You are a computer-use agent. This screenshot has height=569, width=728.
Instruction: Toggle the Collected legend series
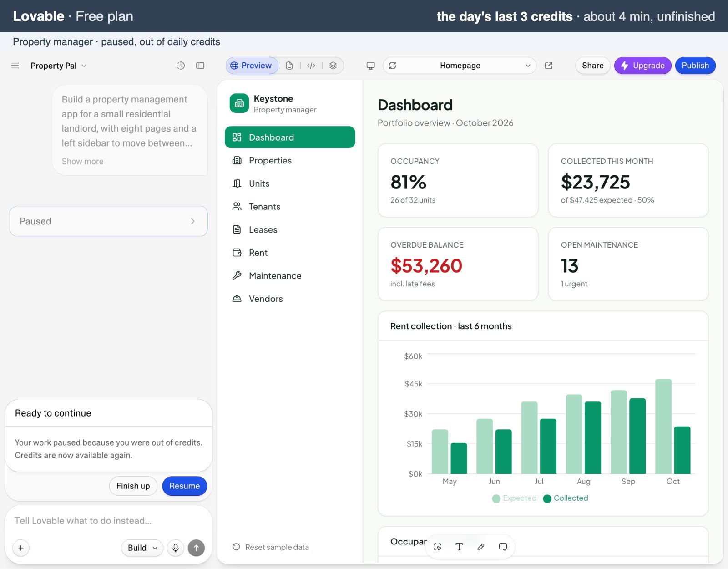pyautogui.click(x=566, y=498)
